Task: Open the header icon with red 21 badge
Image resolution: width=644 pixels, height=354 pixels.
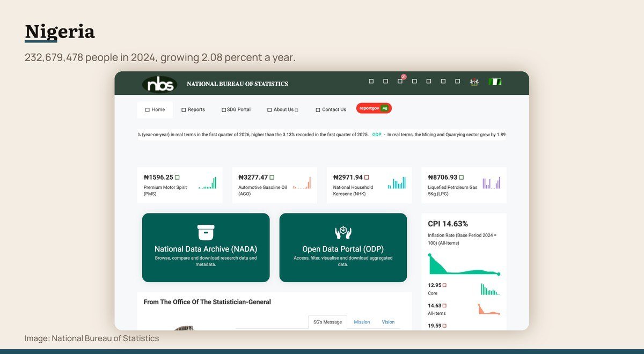Action: pos(400,80)
